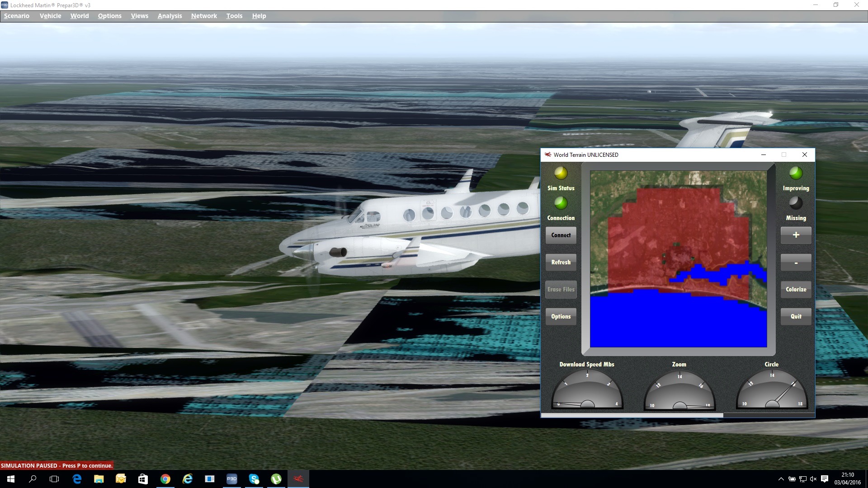
Task: Open Internet Explorer from taskbar
Action: tap(187, 479)
